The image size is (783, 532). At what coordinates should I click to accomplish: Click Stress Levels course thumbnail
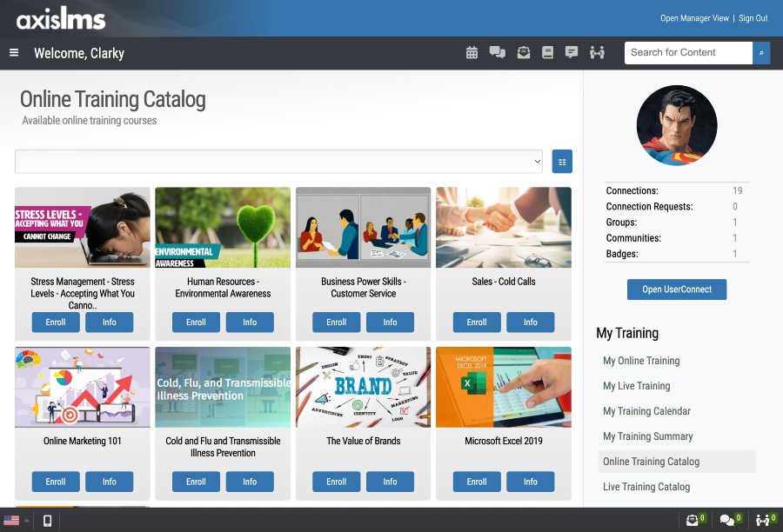83,228
